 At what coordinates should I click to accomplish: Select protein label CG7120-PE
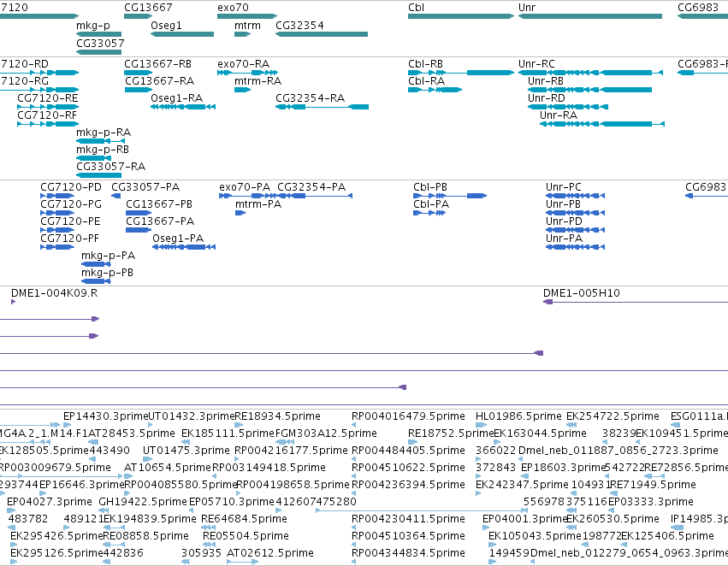[x=70, y=221]
